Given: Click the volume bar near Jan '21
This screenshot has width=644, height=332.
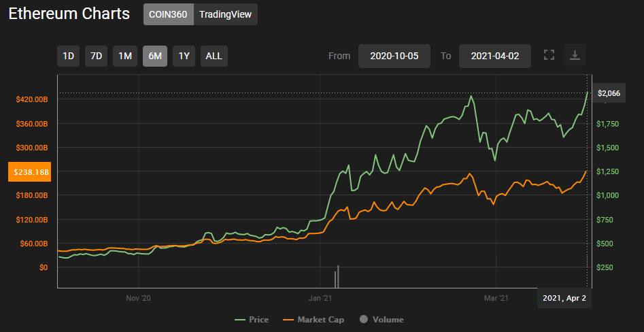Looking at the screenshot, I should 337,276.
